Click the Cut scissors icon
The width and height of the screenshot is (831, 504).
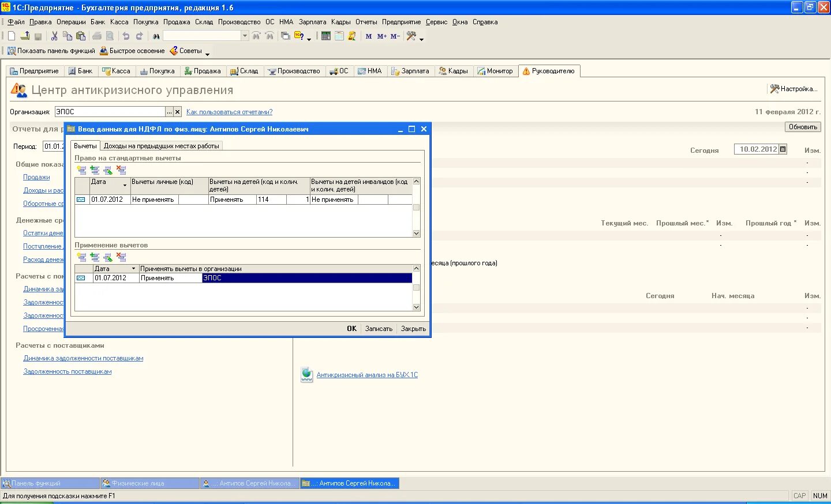54,36
